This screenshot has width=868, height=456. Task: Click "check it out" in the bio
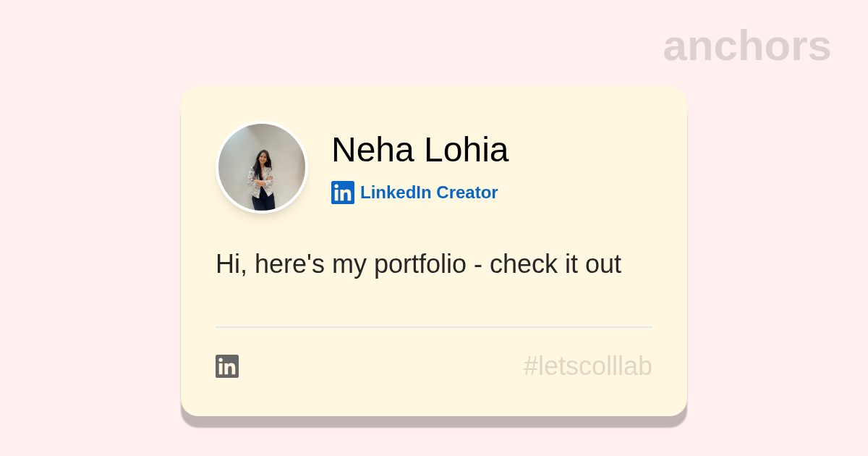pyautogui.click(x=555, y=264)
